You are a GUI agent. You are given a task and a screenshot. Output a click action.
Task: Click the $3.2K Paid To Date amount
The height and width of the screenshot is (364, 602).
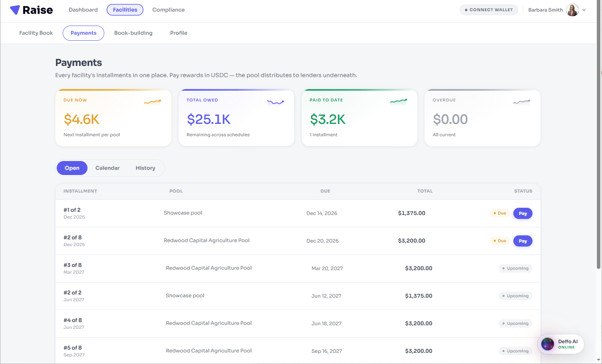click(x=328, y=119)
